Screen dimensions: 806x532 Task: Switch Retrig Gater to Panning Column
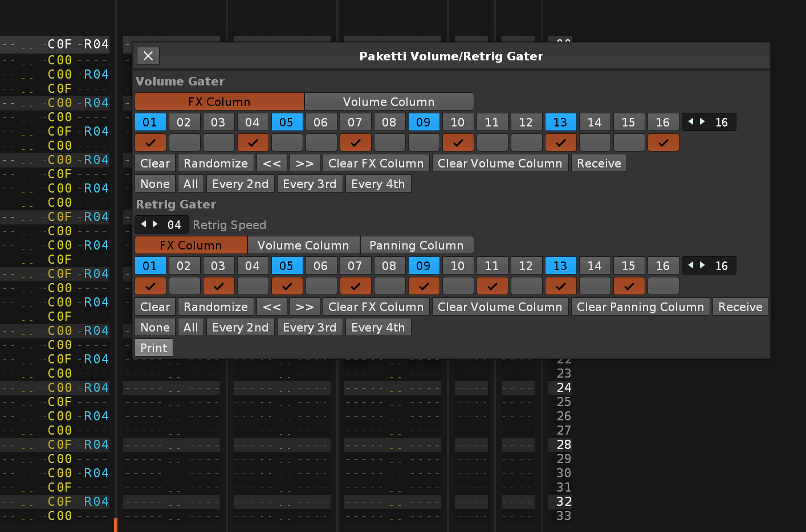417,245
